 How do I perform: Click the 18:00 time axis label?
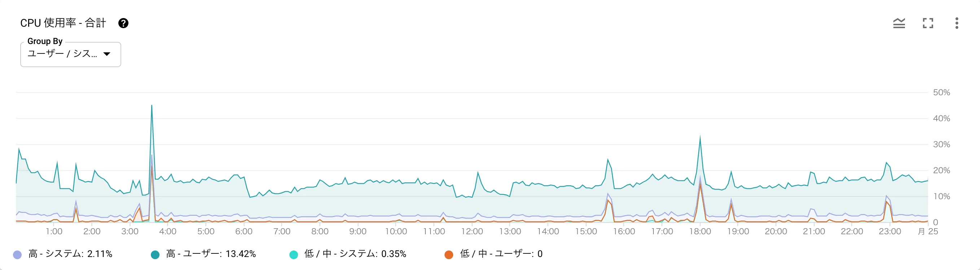click(x=700, y=231)
